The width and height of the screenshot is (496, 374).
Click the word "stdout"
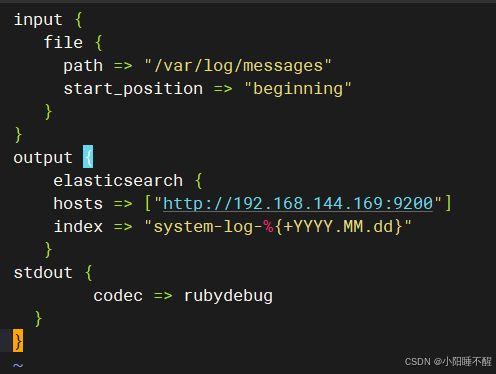[43, 273]
